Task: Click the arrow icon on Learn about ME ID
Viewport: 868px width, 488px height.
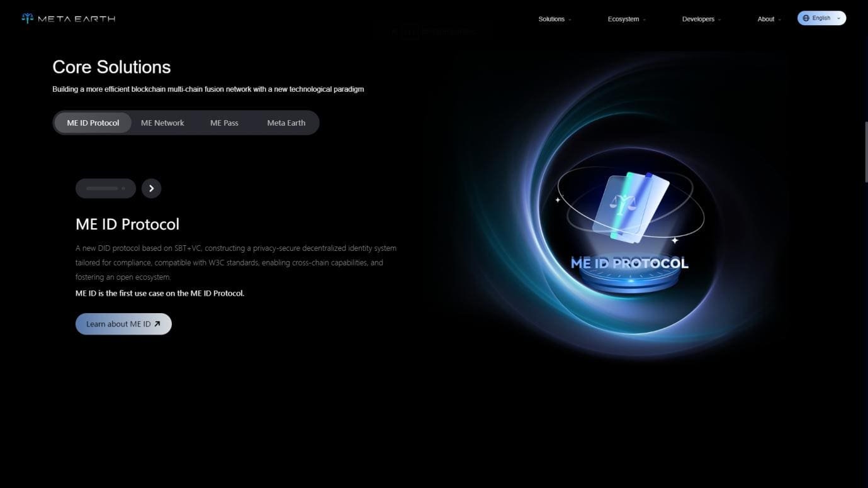Action: coord(157,324)
